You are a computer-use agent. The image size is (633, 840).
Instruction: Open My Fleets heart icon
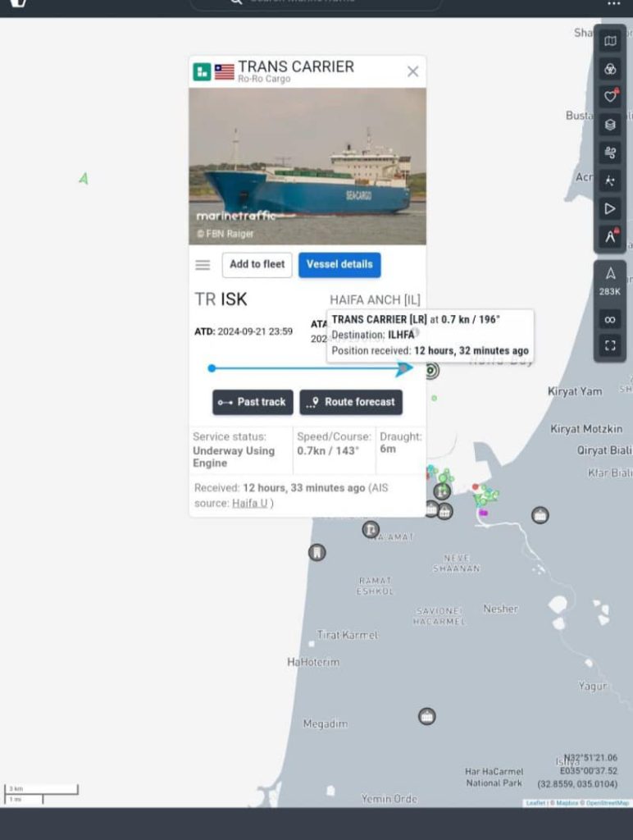pyautogui.click(x=610, y=97)
